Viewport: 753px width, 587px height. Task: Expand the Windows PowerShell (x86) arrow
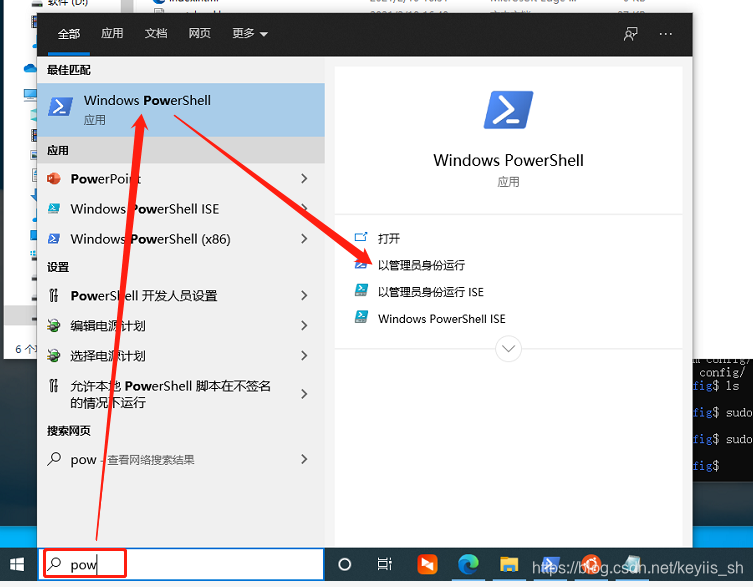(x=304, y=239)
